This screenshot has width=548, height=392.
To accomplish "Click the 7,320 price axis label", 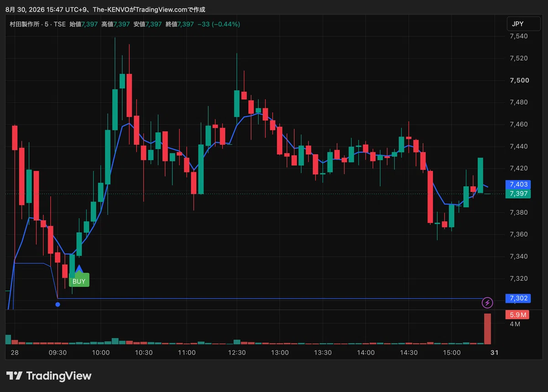I will coord(519,278).
